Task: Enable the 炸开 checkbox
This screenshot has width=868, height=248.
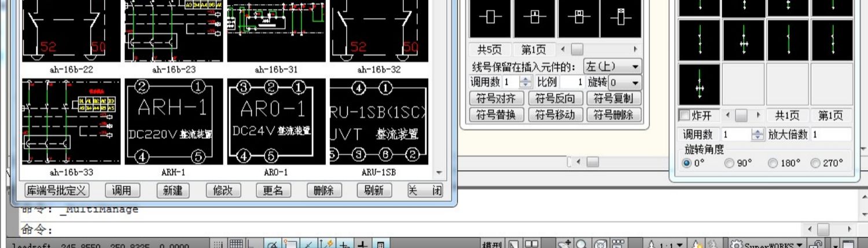Action: tap(684, 115)
